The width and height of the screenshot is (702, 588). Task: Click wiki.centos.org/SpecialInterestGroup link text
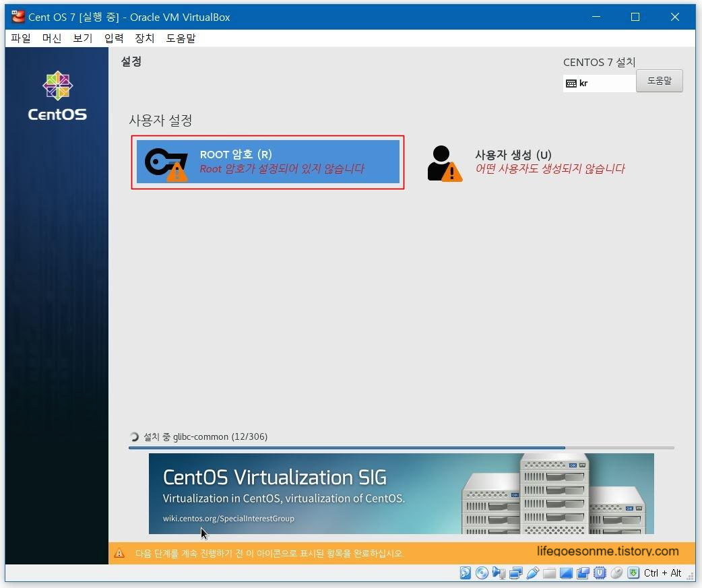(x=228, y=518)
